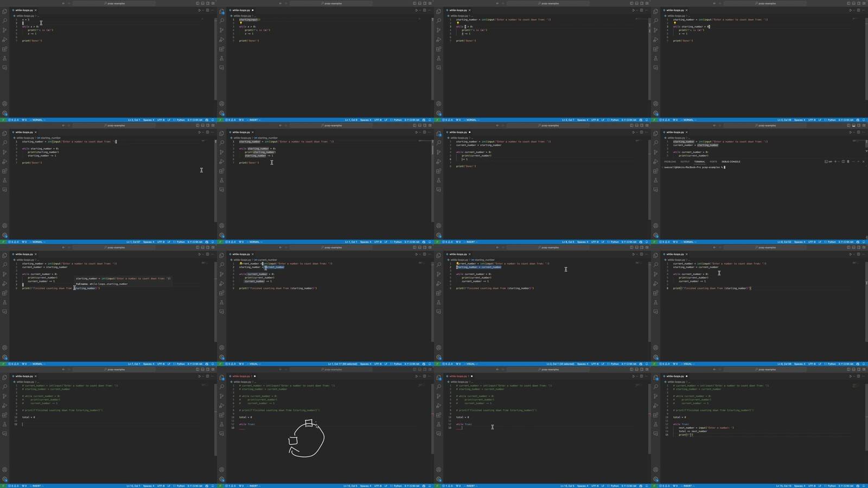Toggle primary sidebar in the 'a = 3' frame

[197, 3]
